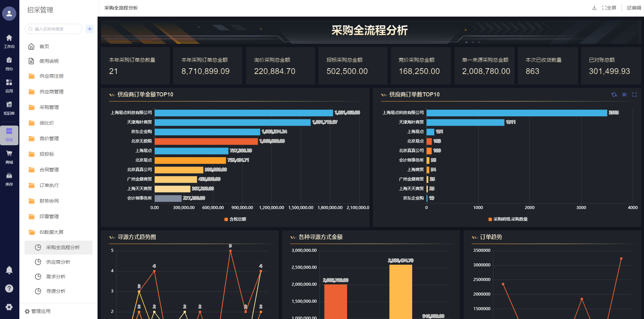Click the notification bell icon
The image size is (644, 319).
[x=9, y=270]
